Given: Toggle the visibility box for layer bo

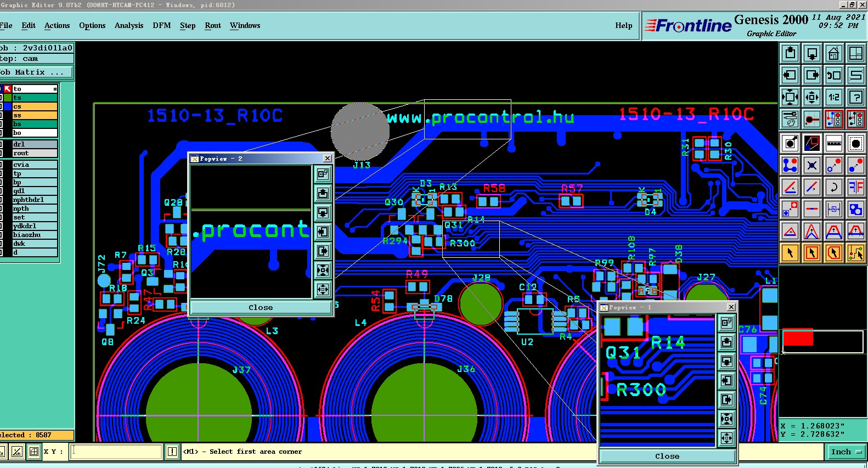Looking at the screenshot, I should [1, 133].
